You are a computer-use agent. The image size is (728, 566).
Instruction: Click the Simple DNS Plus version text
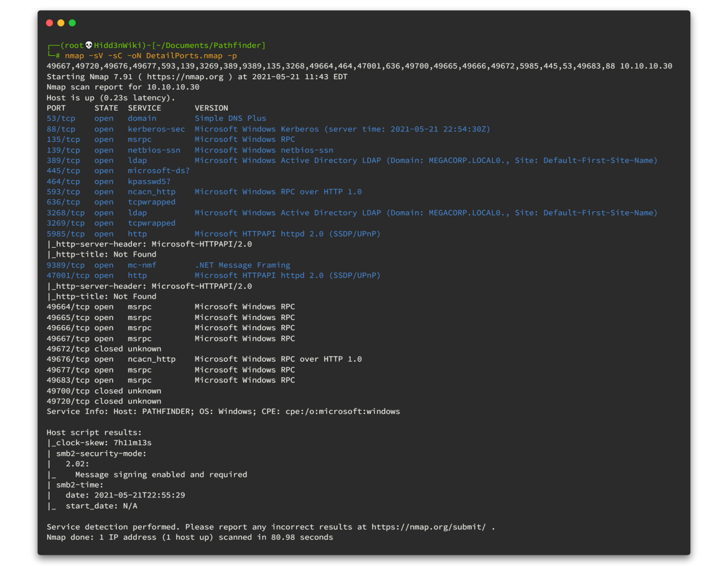[x=230, y=118]
